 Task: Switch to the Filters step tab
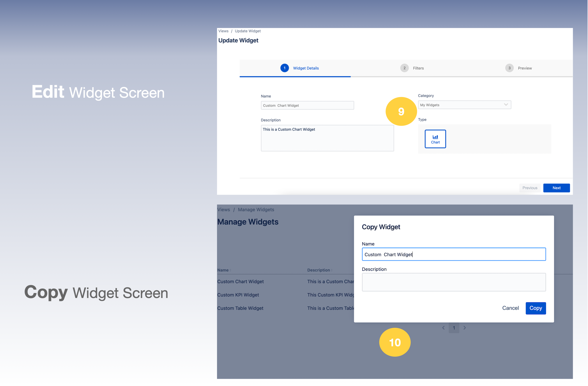point(418,68)
